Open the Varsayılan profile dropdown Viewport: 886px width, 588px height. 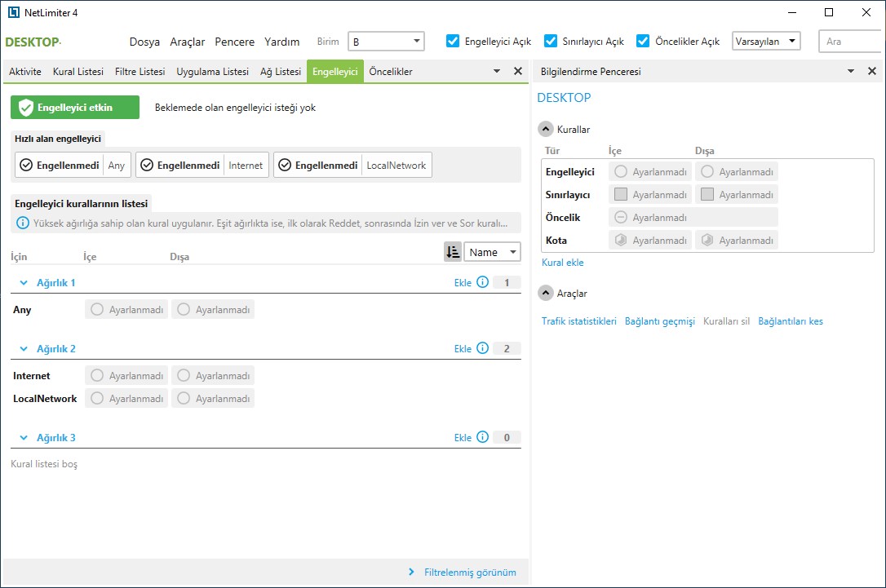(766, 42)
